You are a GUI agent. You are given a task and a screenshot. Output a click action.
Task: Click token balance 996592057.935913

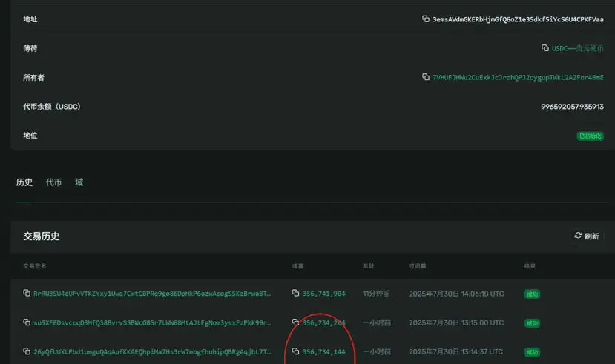[x=572, y=107]
